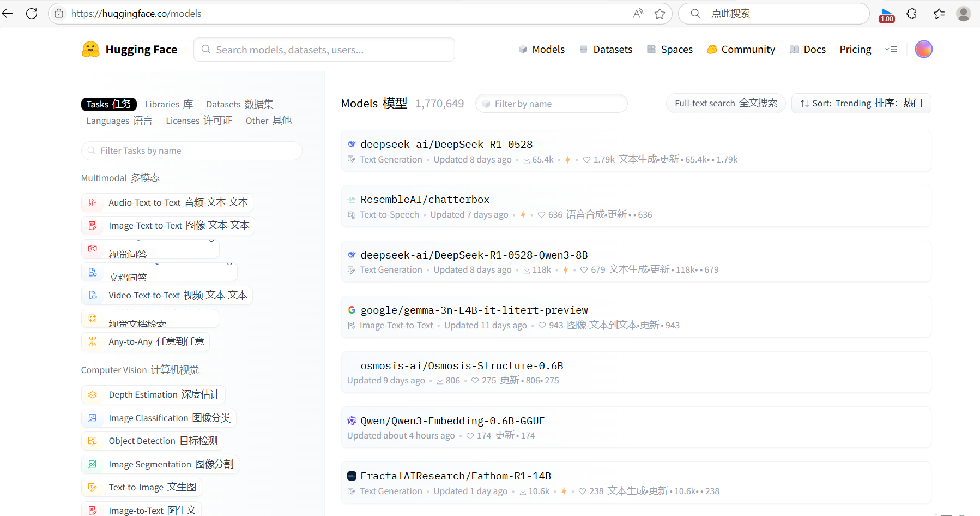Click the 1,770,649 models count
Viewport: 980px width, 516px height.
pyautogui.click(x=439, y=104)
